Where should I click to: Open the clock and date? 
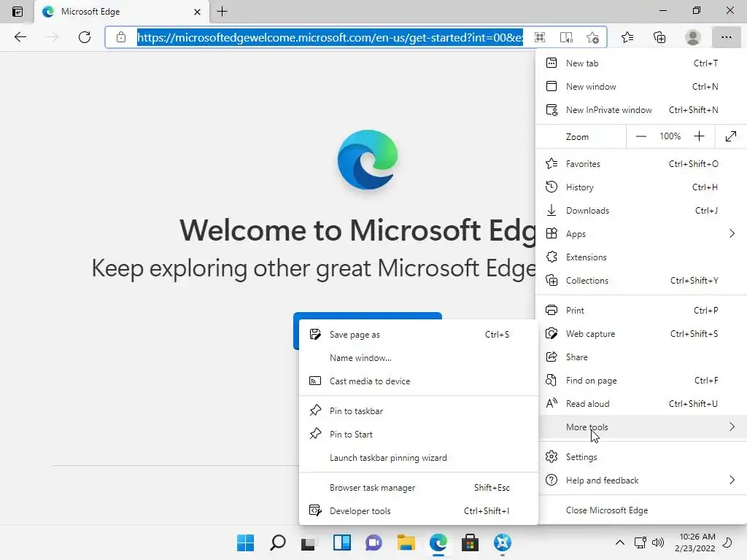tap(695, 542)
